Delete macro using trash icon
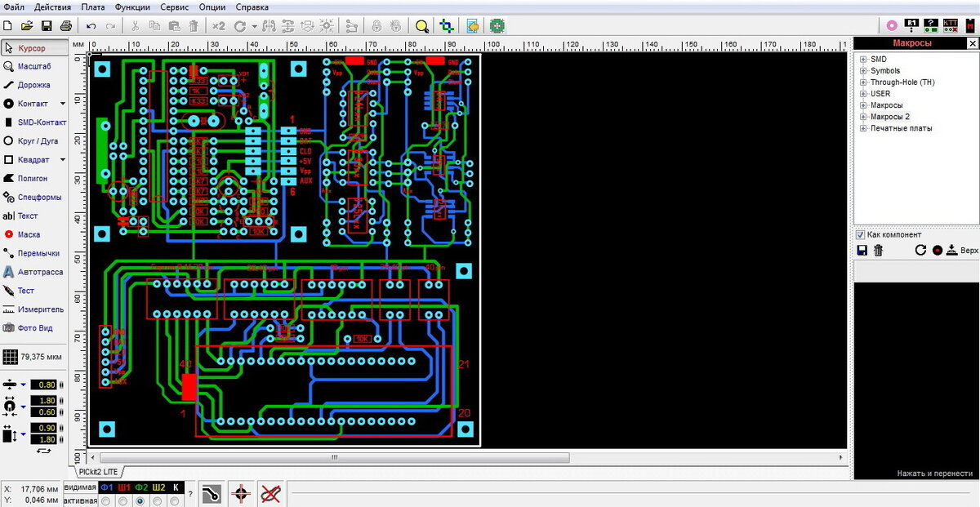The image size is (980, 507). click(879, 251)
